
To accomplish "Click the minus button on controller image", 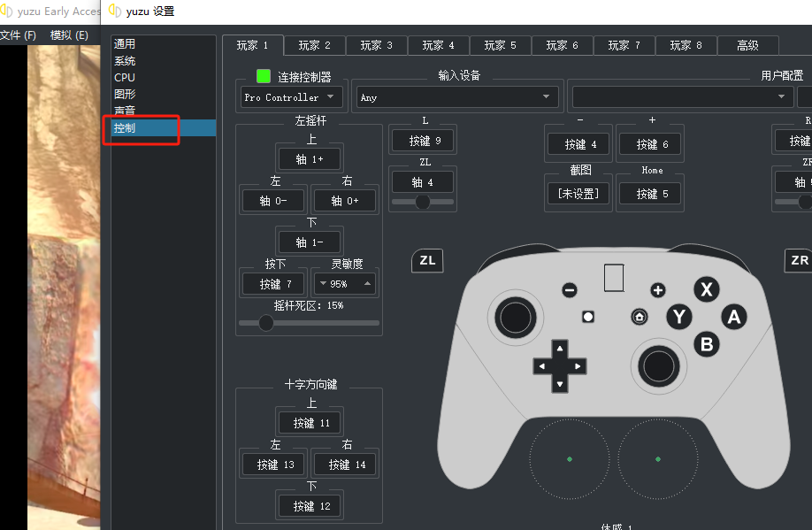I will pyautogui.click(x=570, y=290).
